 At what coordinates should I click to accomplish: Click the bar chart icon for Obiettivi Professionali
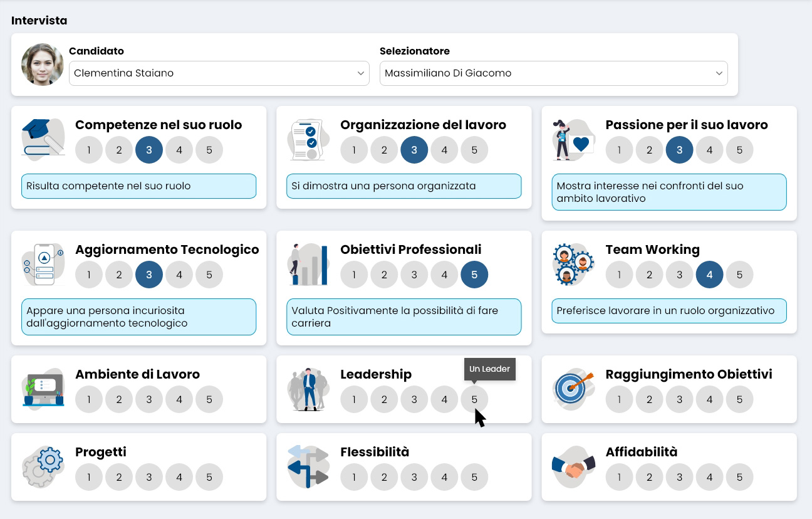[308, 263]
